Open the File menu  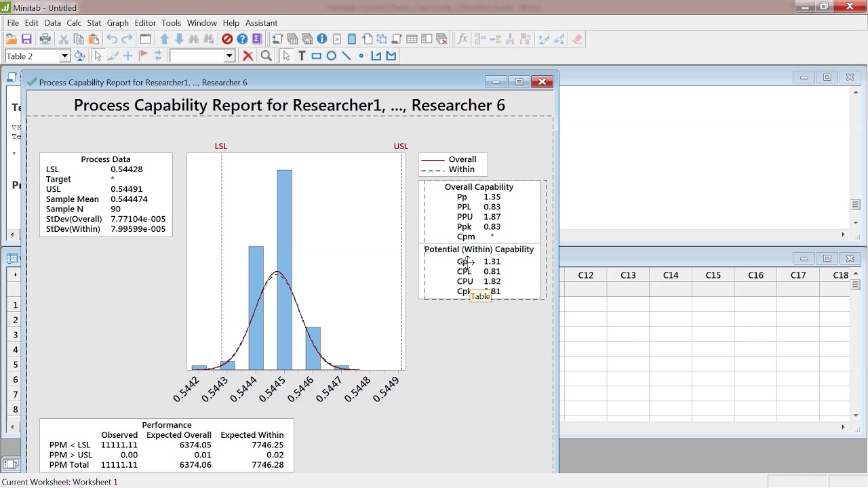tap(13, 23)
